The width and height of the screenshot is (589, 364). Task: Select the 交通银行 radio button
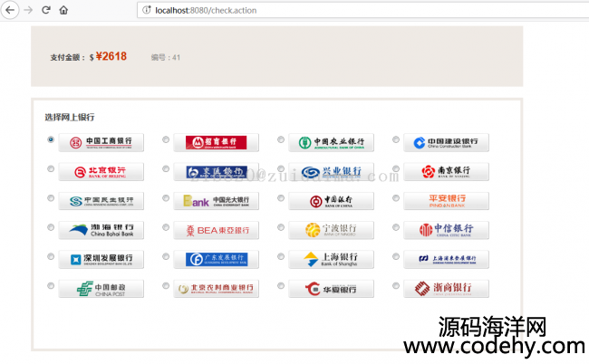point(166,168)
